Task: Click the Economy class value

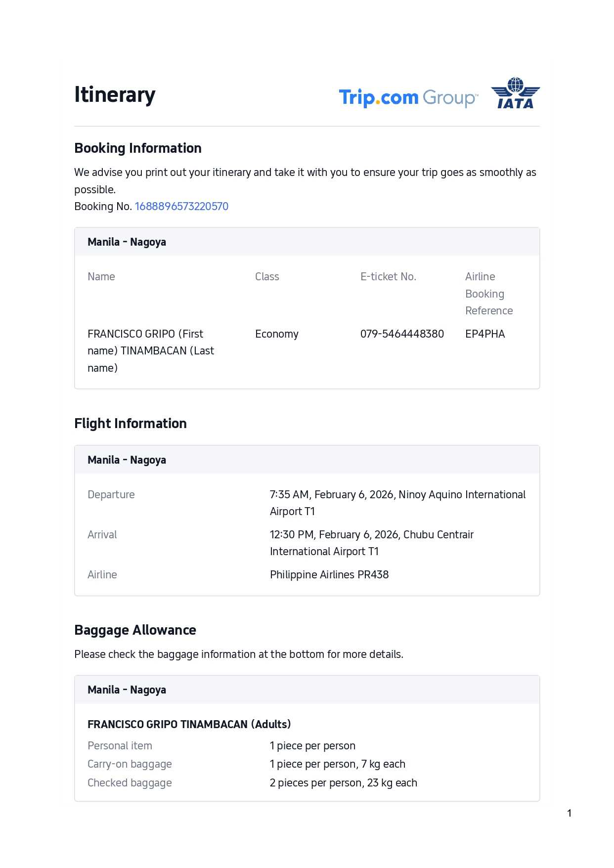Action: click(x=277, y=334)
